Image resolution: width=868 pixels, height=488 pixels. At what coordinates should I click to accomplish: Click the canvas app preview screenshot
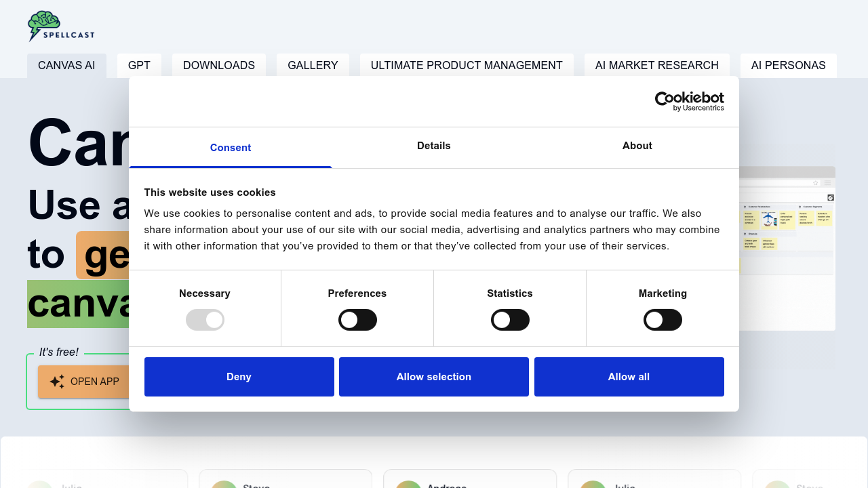[787, 248]
